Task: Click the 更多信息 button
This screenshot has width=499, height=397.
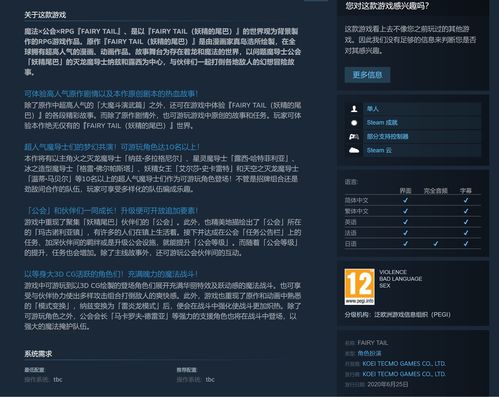Action: pyautogui.click(x=367, y=75)
